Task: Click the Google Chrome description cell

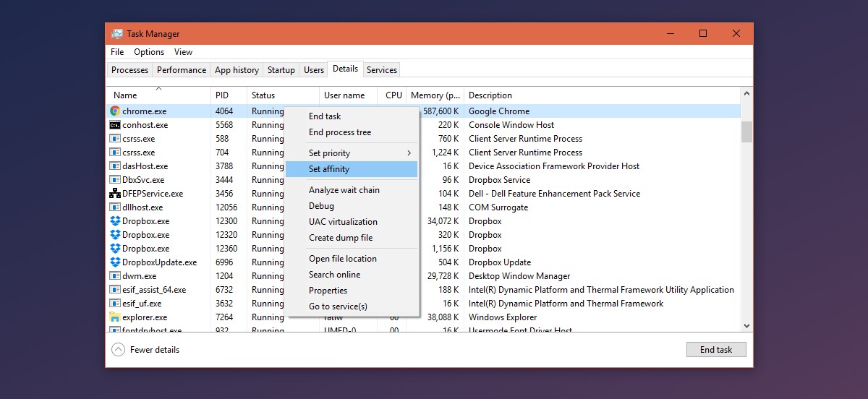Action: (499, 111)
